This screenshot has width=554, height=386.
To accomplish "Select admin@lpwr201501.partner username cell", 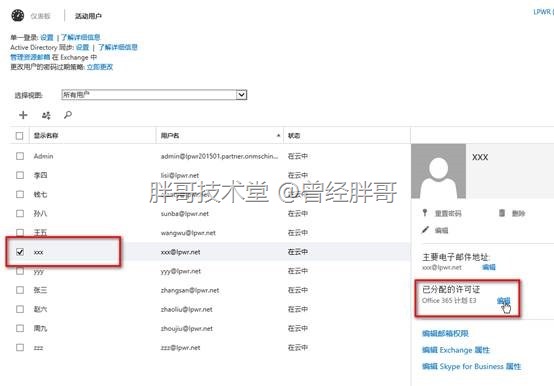I will (x=219, y=156).
